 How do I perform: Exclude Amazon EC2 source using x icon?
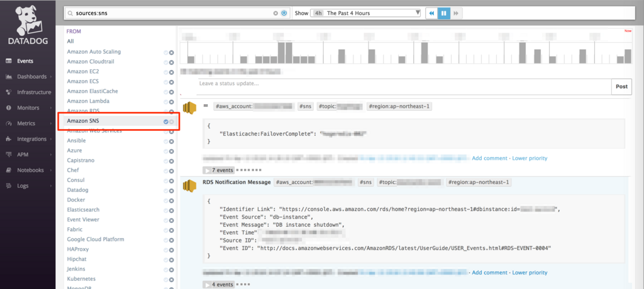(x=171, y=72)
